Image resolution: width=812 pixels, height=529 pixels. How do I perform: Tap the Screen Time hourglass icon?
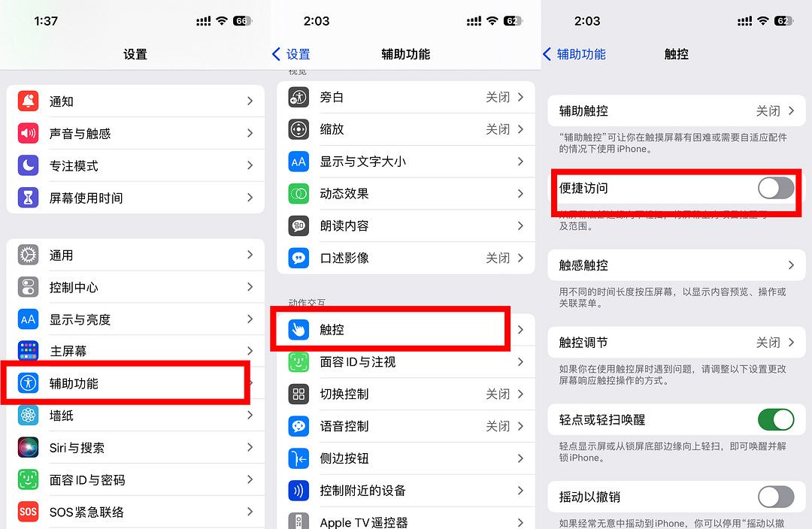pyautogui.click(x=28, y=197)
